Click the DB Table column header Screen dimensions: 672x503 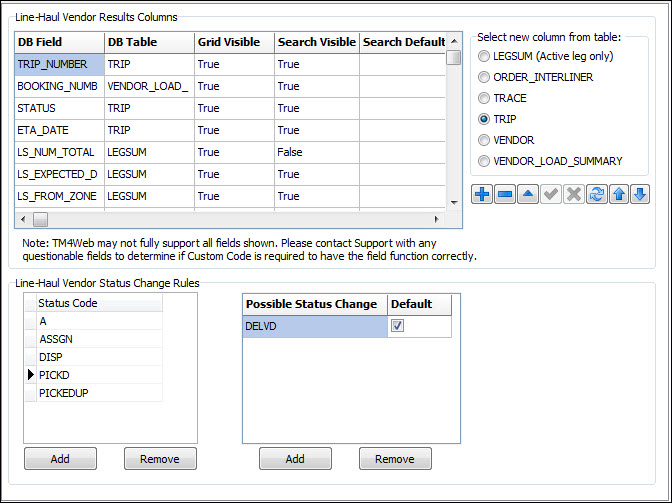(149, 42)
